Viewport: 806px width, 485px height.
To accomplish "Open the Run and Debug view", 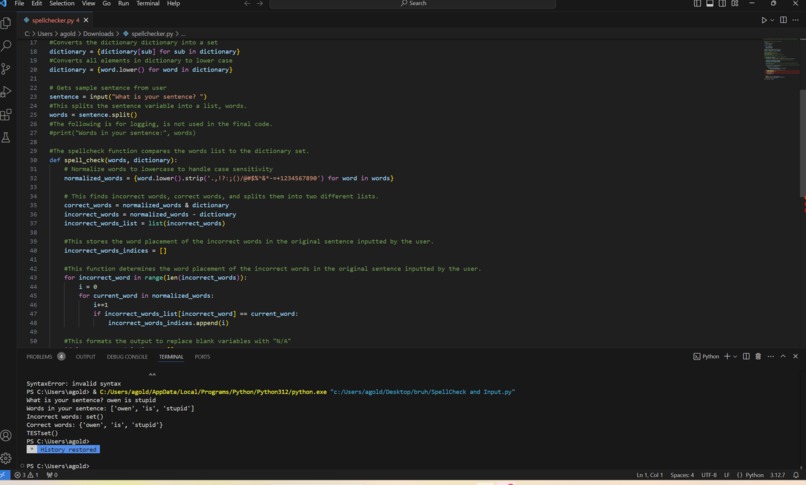I will tap(6, 91).
